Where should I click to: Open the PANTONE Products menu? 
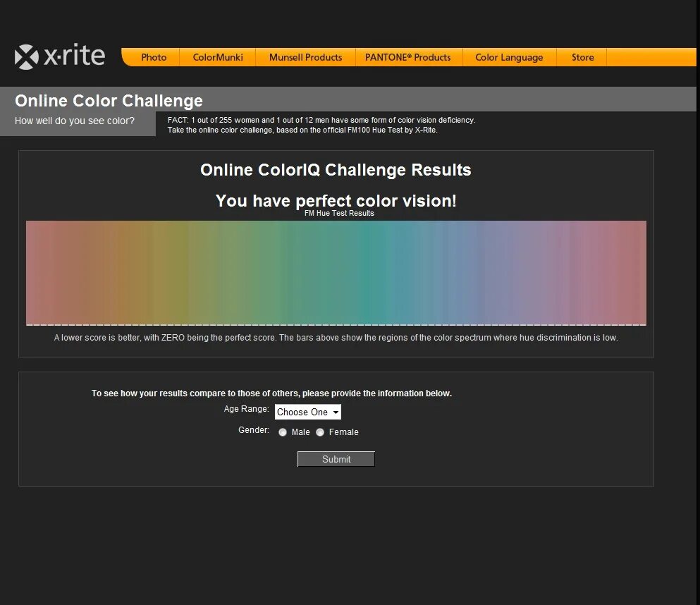pos(408,57)
